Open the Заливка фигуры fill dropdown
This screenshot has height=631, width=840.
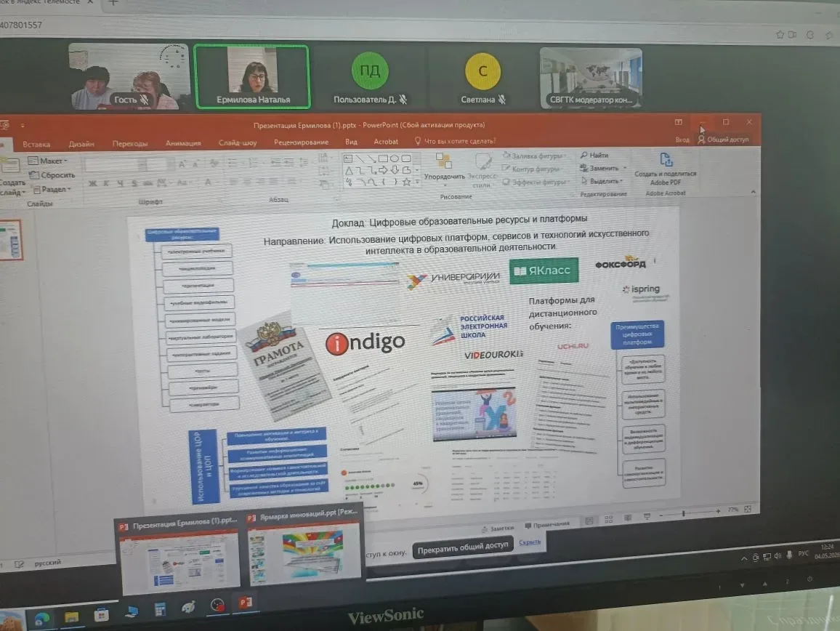coord(533,156)
